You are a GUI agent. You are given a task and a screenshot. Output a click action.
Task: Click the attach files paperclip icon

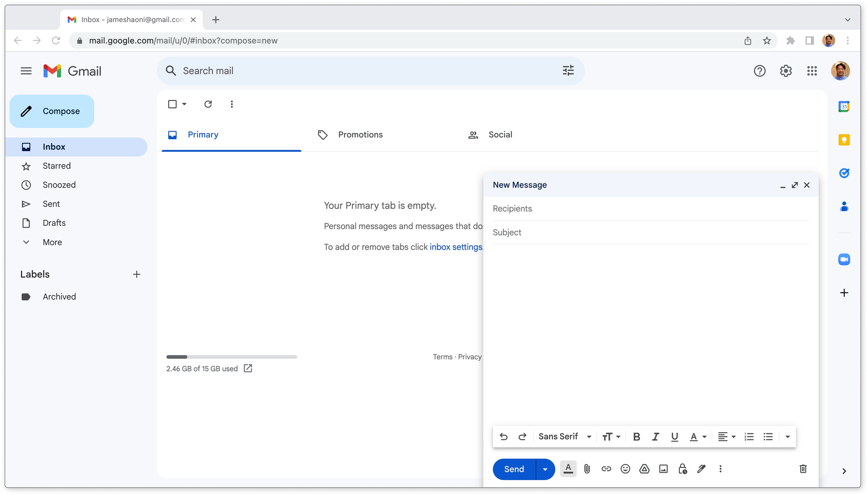point(587,469)
